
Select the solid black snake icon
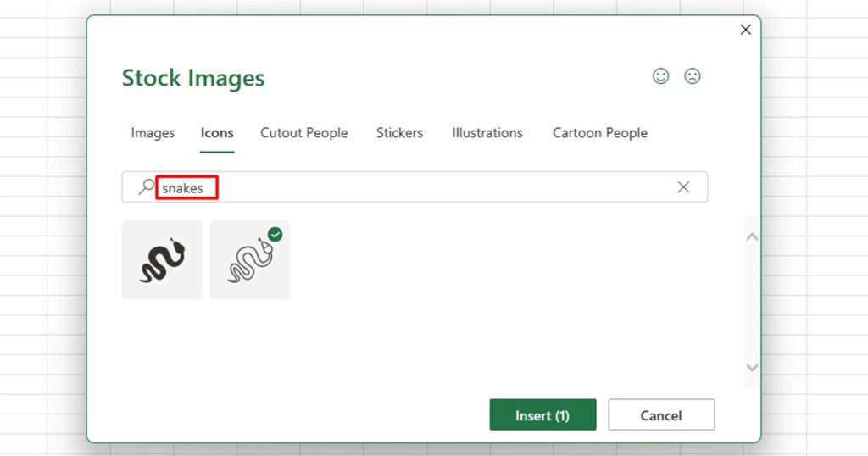(162, 259)
